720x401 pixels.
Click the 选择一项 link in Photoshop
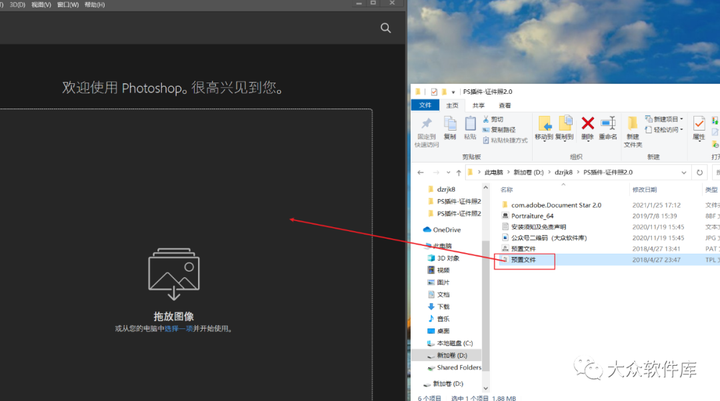point(179,329)
